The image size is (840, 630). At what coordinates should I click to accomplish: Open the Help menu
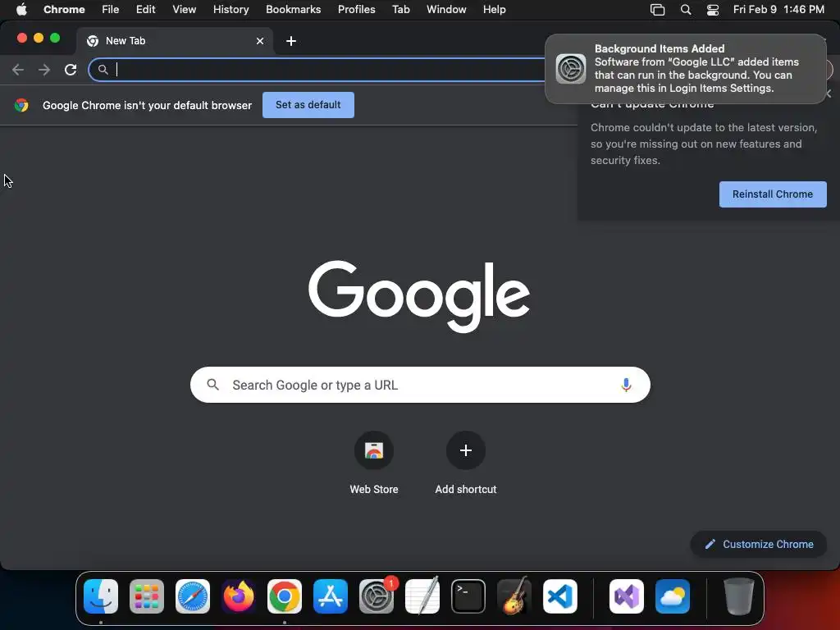(494, 10)
